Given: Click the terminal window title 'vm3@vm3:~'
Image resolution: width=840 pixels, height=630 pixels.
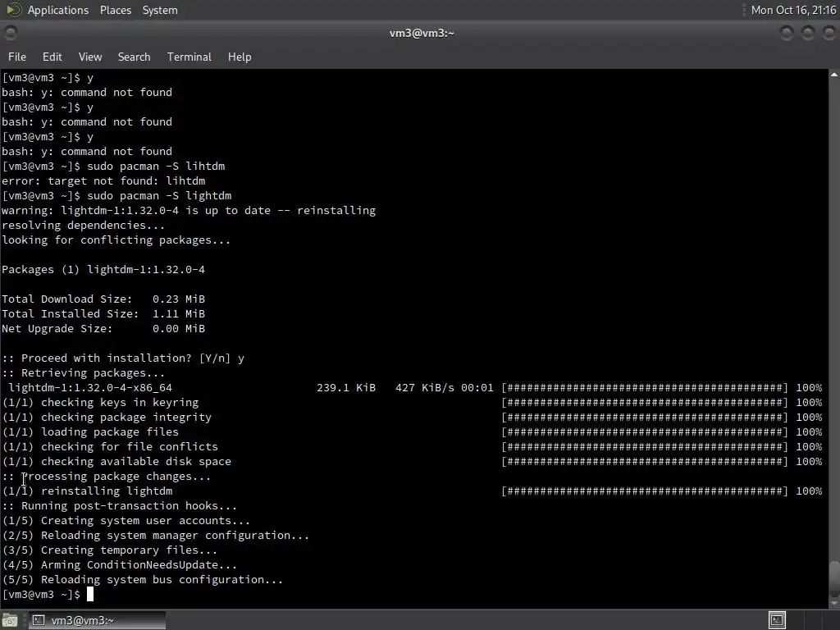Looking at the screenshot, I should [422, 33].
